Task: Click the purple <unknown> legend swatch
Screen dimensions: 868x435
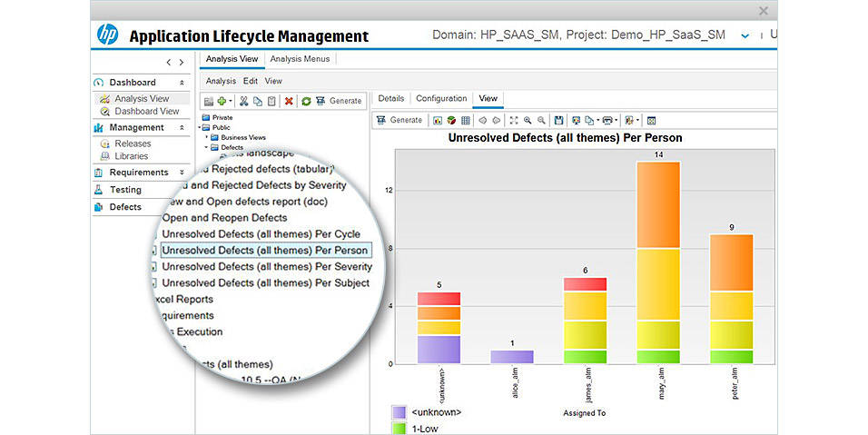Action: click(399, 412)
